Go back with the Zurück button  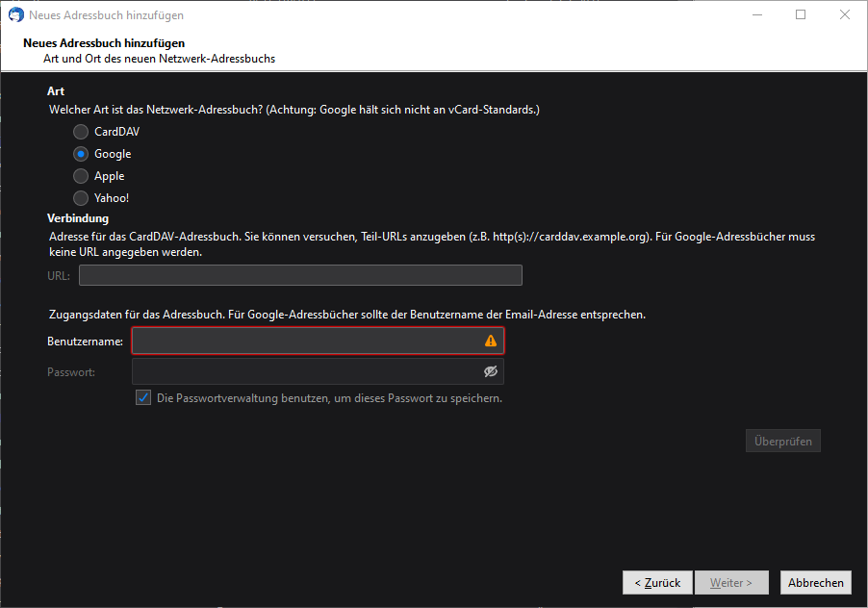click(x=657, y=583)
